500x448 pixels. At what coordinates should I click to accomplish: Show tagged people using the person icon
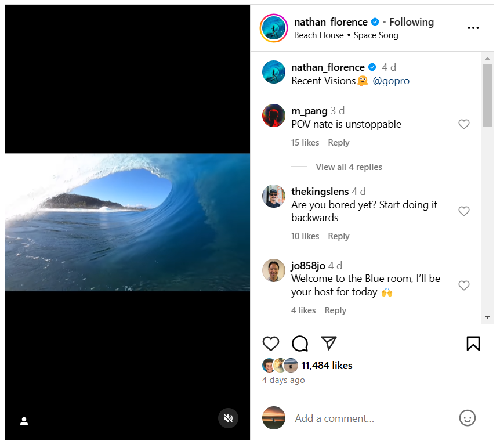(x=24, y=421)
